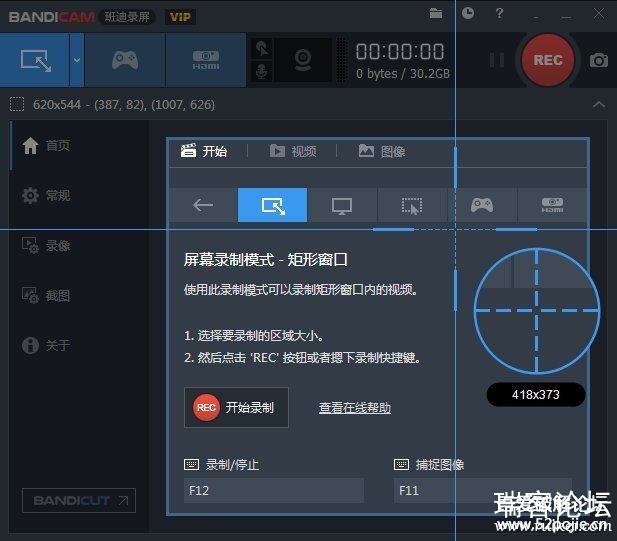Select around-mouse recording mode icon
The image size is (617, 541).
pos(412,205)
